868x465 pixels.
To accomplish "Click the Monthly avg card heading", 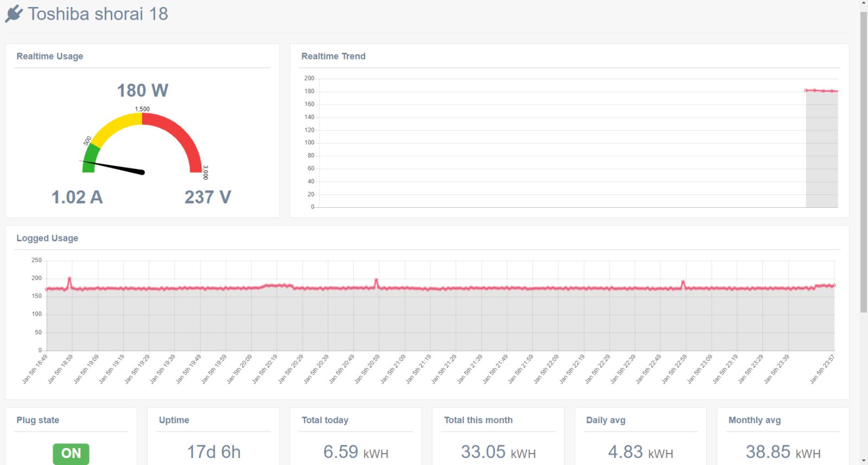I will (x=755, y=420).
